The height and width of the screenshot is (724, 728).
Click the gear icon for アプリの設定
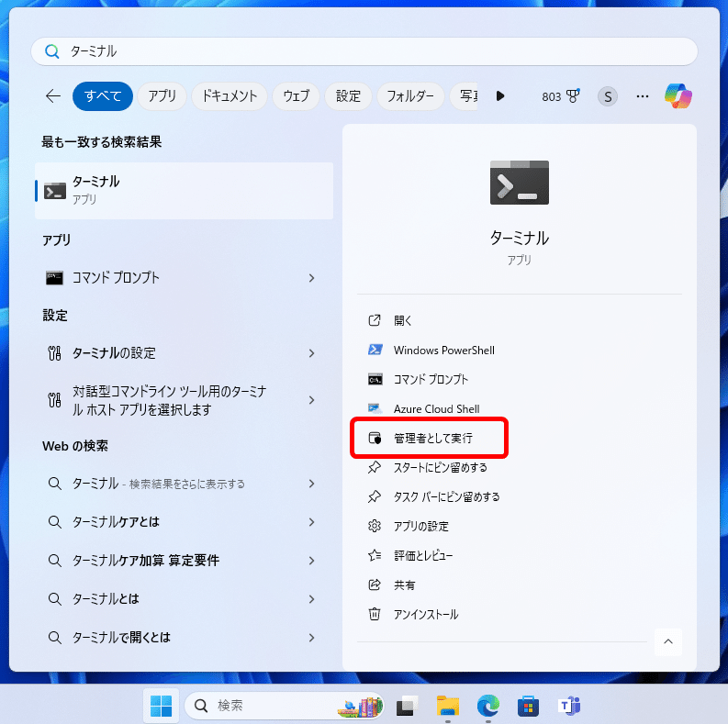click(375, 526)
